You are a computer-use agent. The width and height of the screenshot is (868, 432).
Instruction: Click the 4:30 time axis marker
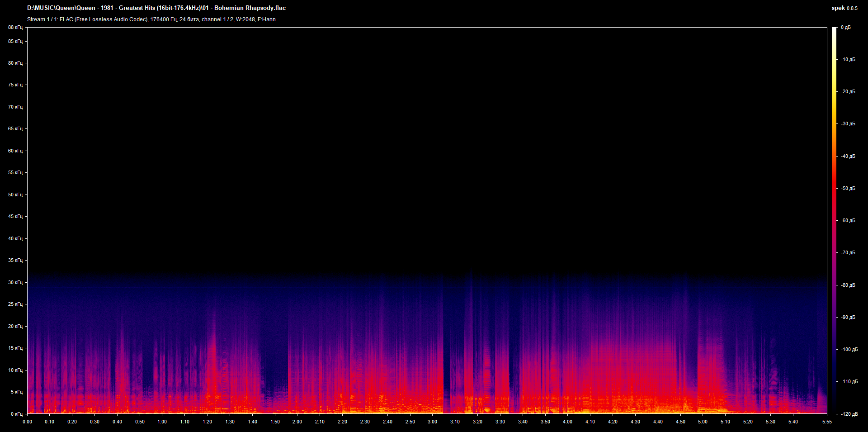(636, 422)
